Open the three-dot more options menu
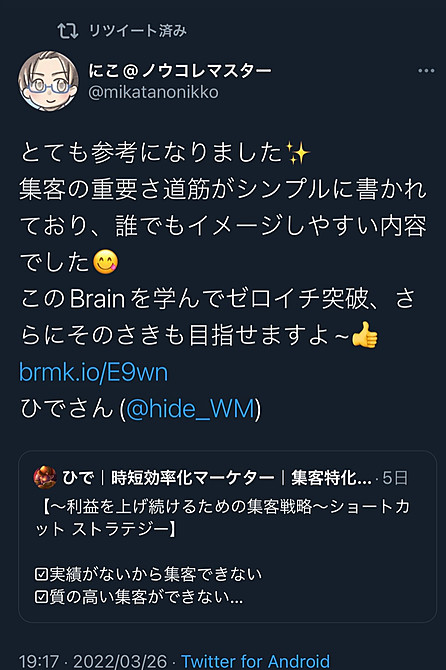This screenshot has width=446, height=670. (426, 71)
